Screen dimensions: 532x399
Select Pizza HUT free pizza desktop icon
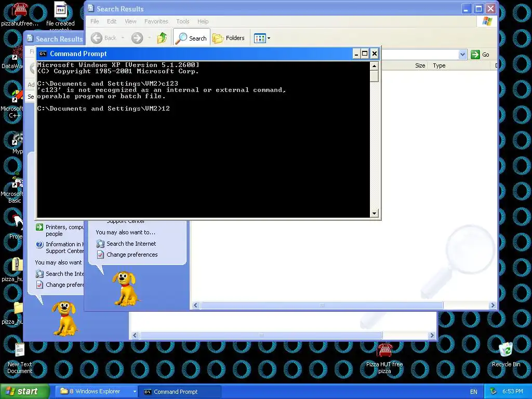384,358
